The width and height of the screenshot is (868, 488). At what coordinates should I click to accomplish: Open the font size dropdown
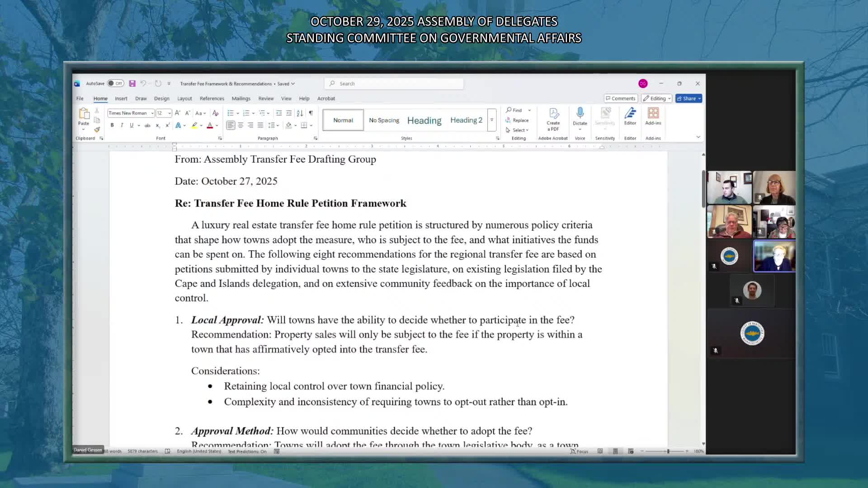169,113
